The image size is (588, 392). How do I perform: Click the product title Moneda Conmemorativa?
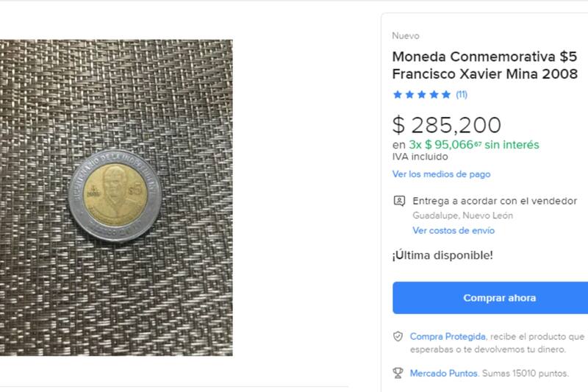485,65
